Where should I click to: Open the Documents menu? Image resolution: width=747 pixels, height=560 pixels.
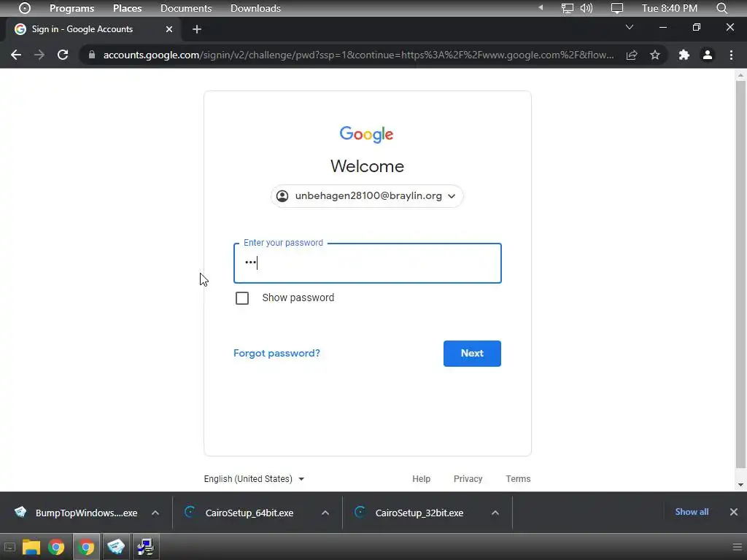(x=186, y=8)
